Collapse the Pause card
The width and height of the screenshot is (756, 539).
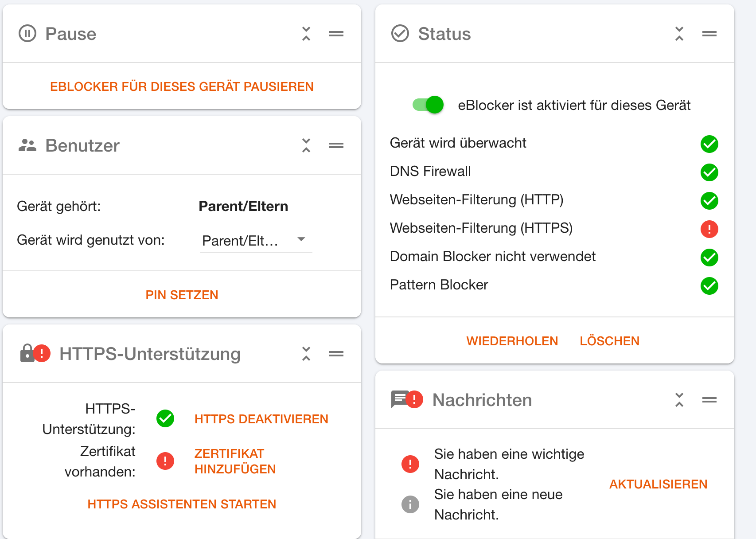306,34
